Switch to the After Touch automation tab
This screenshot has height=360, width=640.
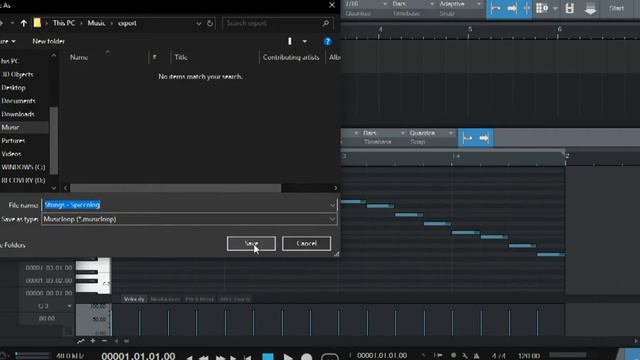coord(235,299)
